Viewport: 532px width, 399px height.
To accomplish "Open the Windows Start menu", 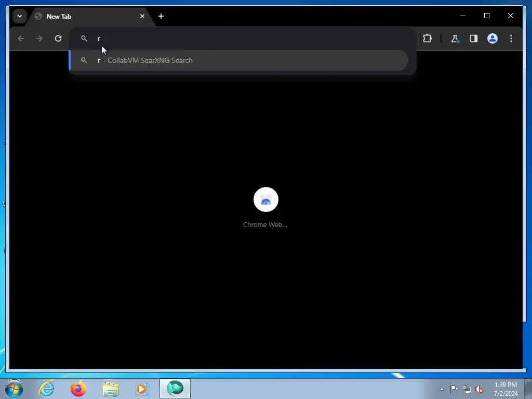I will click(14, 389).
